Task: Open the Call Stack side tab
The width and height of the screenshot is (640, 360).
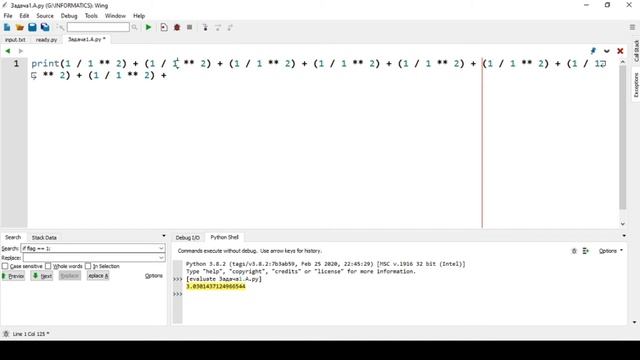Action: point(636,51)
